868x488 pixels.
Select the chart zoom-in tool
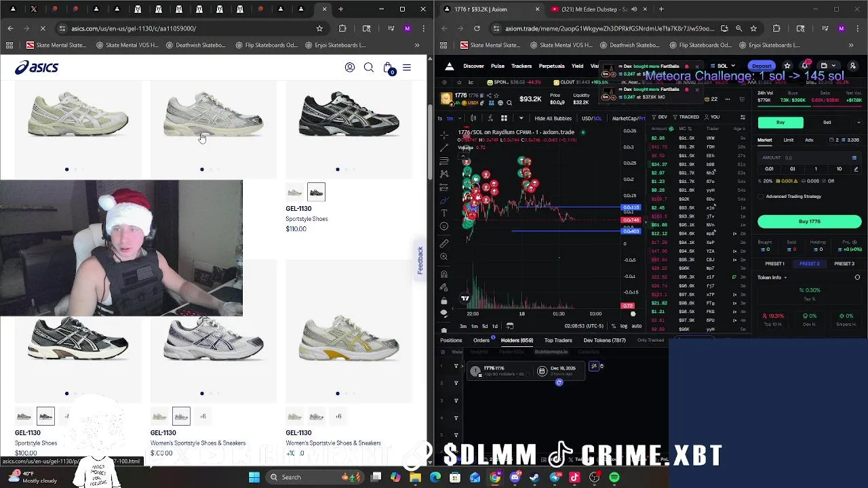point(444,256)
